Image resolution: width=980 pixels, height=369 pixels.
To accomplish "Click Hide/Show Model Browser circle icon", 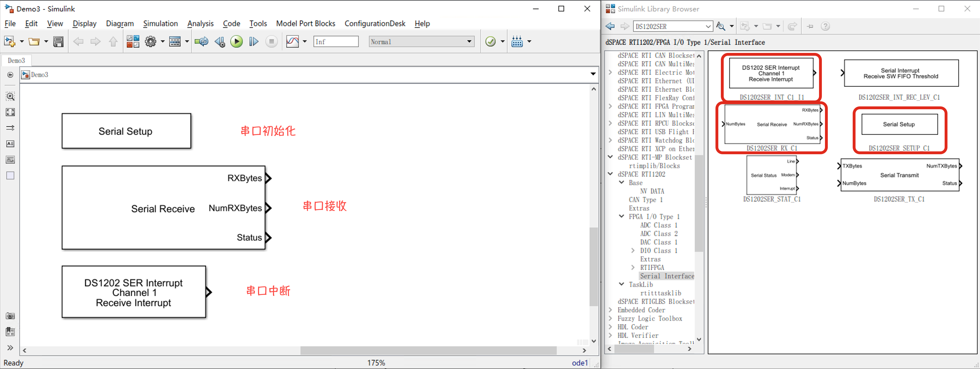I will tap(10, 75).
